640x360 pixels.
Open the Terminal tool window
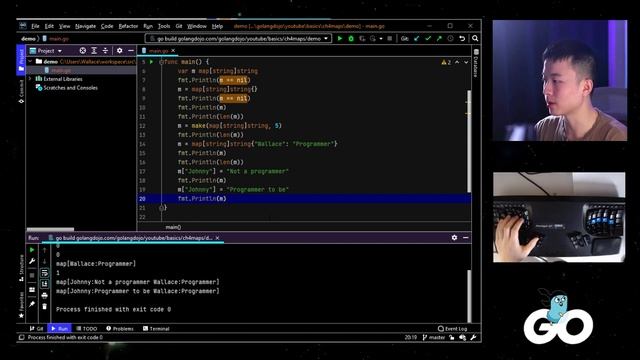[x=156, y=329]
